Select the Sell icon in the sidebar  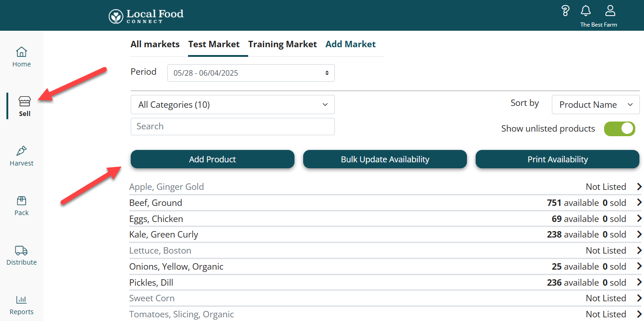click(x=24, y=105)
